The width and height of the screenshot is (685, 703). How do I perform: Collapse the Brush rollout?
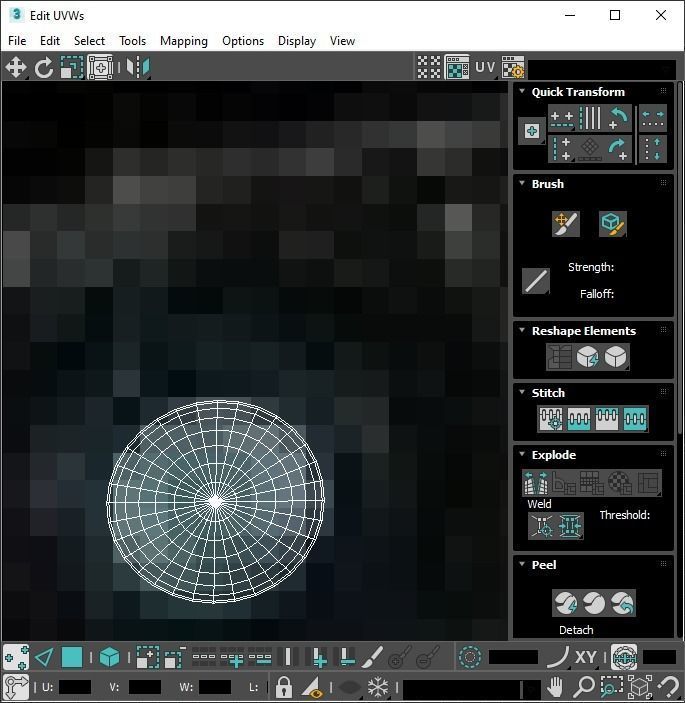click(x=522, y=183)
